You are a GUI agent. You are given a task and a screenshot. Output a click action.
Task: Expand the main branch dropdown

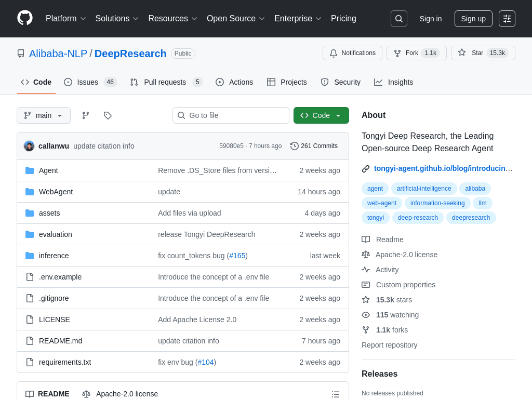pos(44,115)
